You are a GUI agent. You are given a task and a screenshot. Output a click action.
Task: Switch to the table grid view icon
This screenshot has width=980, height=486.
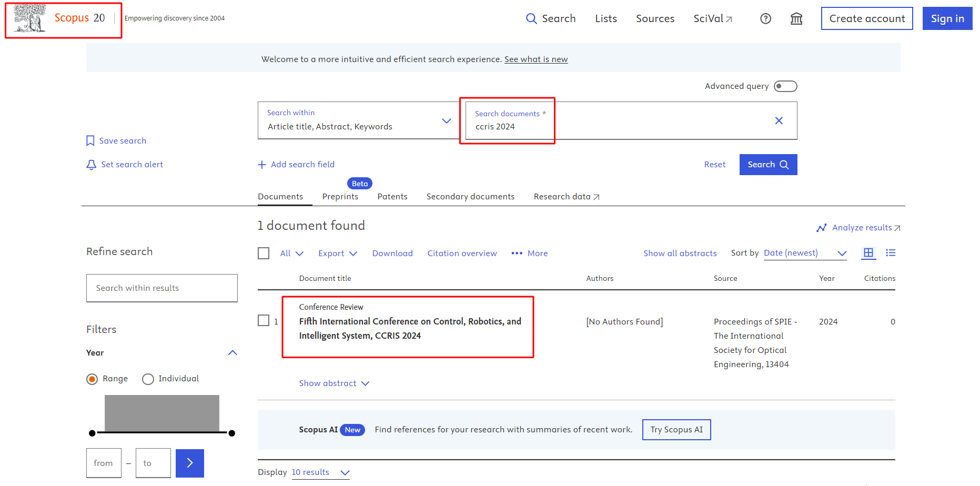pyautogui.click(x=868, y=252)
